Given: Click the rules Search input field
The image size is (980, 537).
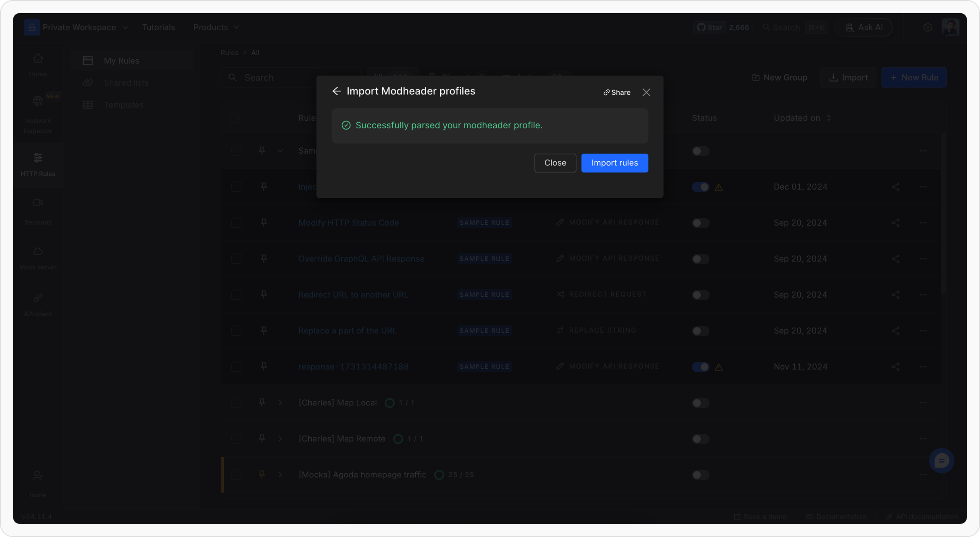Looking at the screenshot, I should coord(278,78).
